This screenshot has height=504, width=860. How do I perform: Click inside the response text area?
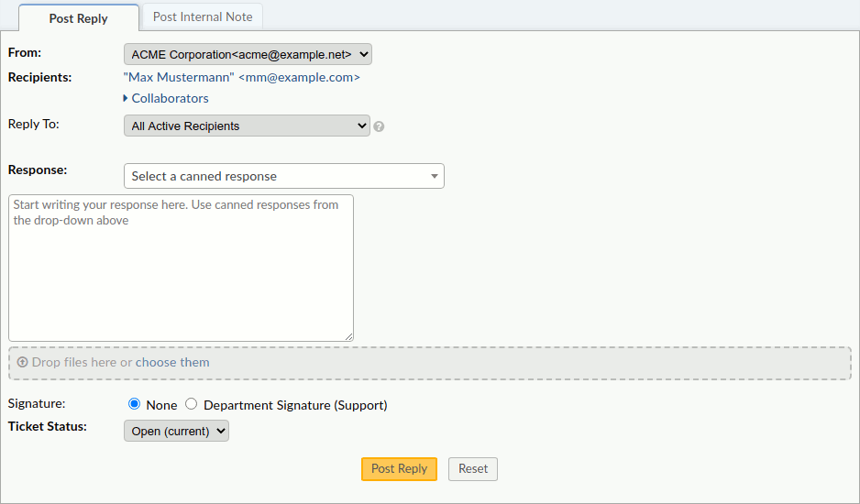pos(181,268)
